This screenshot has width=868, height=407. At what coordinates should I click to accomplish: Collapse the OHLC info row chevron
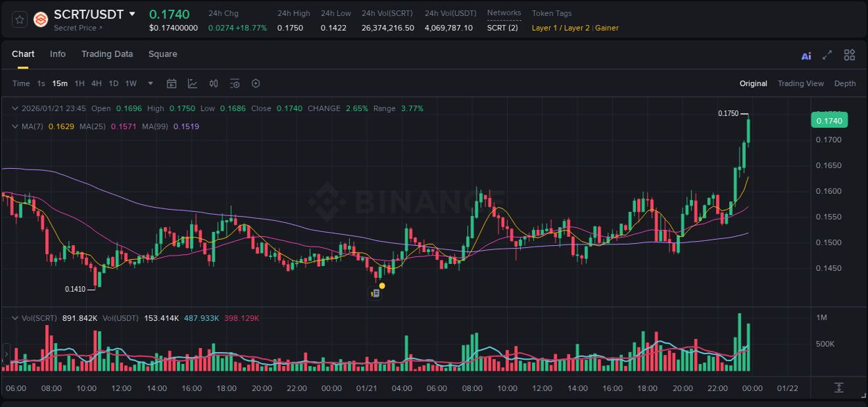pos(15,108)
